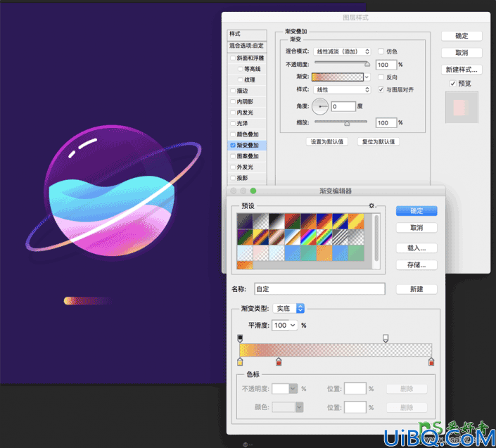Screen dimensions: 496x448
Task: Enable the 纹理 checkbox
Action: [240, 79]
